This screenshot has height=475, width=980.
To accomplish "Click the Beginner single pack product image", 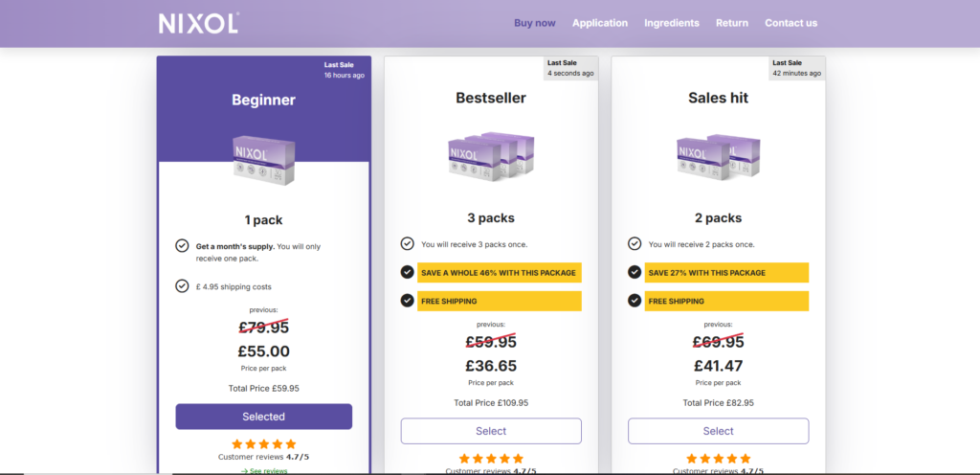I will coord(264,161).
